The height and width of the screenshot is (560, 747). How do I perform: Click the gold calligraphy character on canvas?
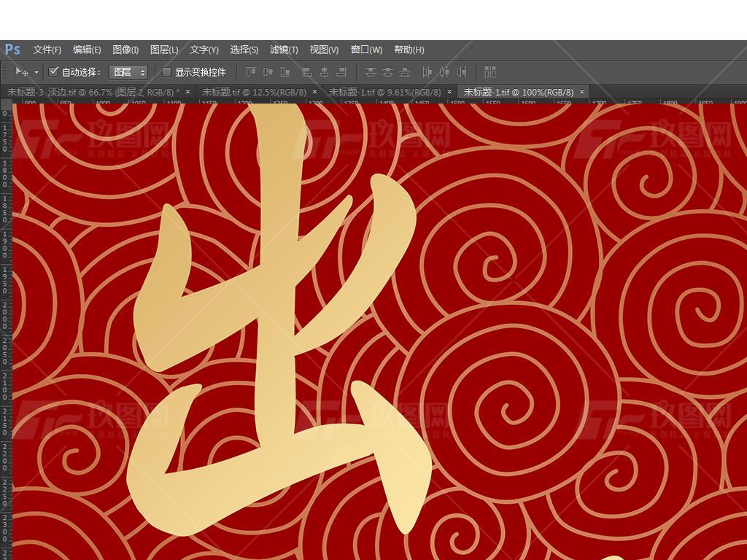279,319
